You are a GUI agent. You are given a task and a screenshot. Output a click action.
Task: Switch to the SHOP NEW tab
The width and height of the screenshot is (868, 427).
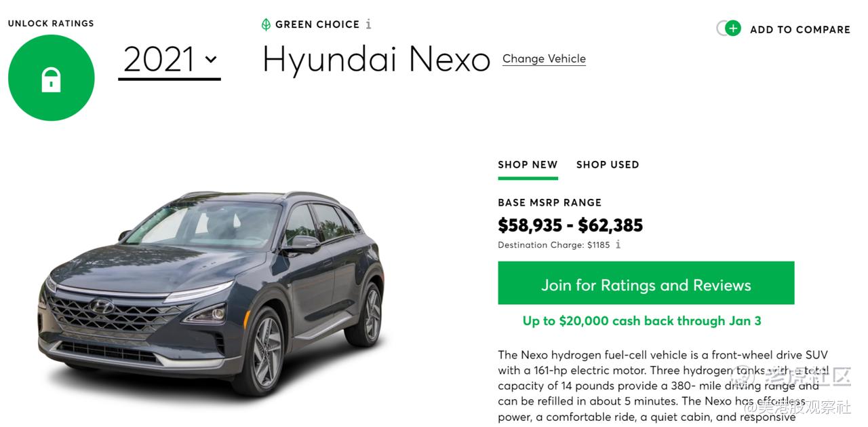click(x=528, y=165)
